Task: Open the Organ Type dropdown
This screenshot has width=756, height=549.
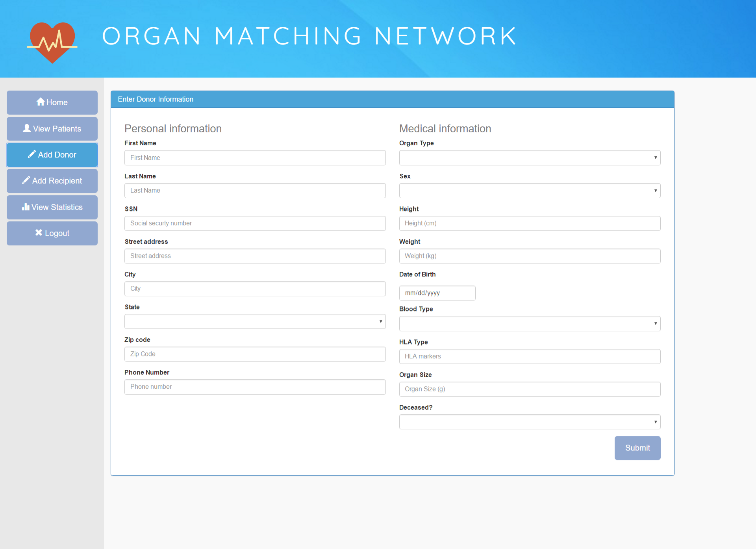Action: coord(530,158)
